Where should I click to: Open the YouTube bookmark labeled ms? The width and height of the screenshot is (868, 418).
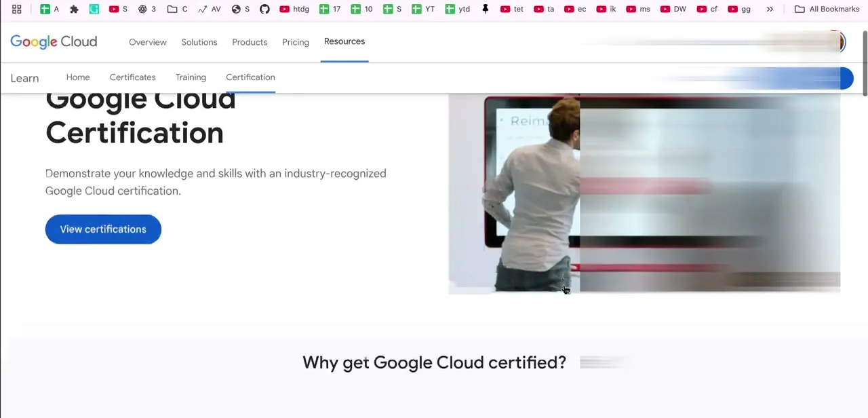click(638, 9)
